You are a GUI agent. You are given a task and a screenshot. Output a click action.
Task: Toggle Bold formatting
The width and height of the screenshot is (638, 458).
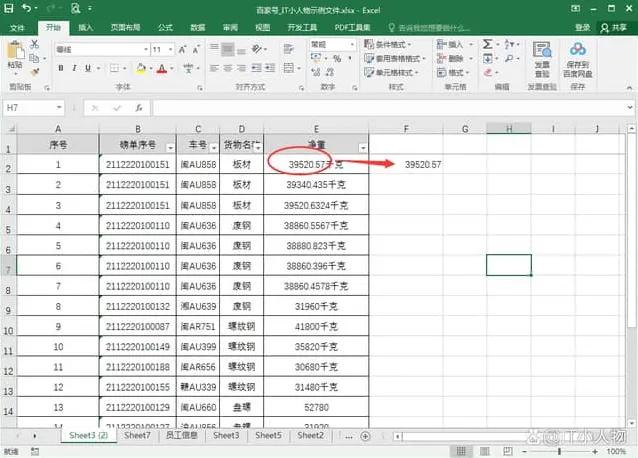click(61, 68)
